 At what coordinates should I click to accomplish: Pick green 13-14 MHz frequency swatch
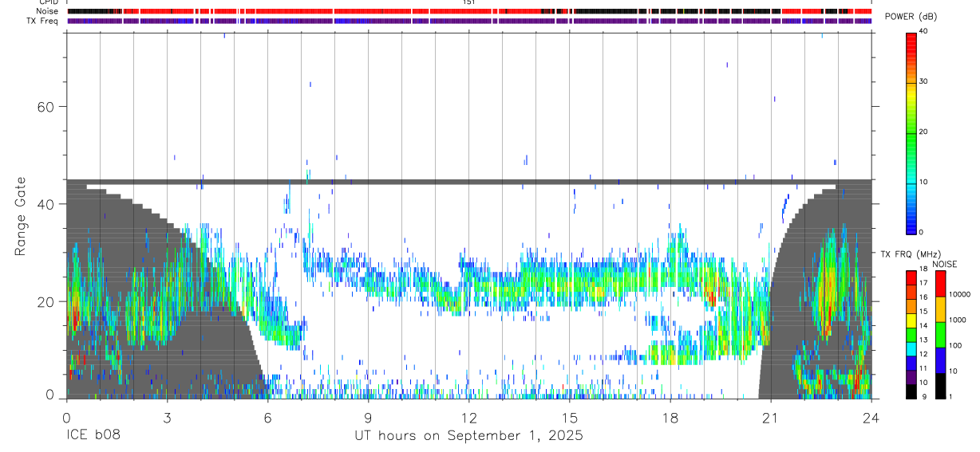pos(911,334)
